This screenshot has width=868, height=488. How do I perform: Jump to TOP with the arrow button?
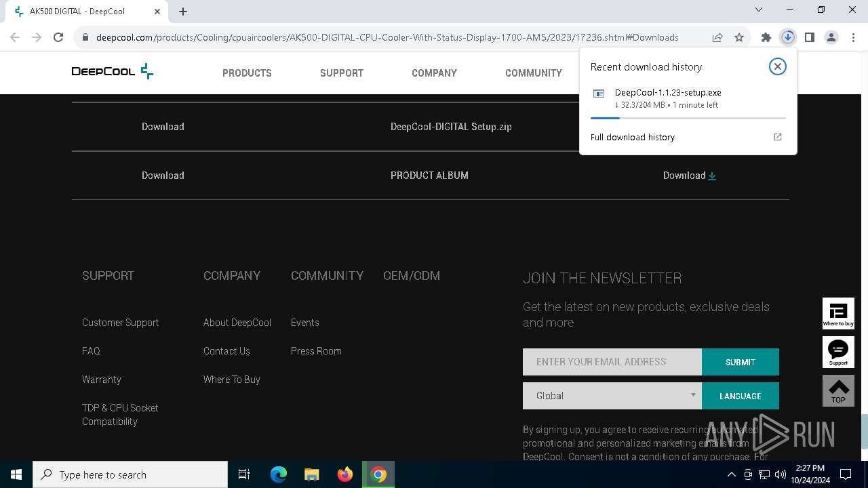click(838, 391)
